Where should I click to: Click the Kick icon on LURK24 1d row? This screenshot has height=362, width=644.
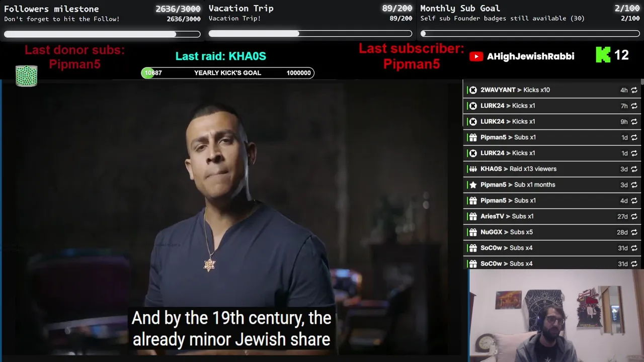(x=473, y=153)
